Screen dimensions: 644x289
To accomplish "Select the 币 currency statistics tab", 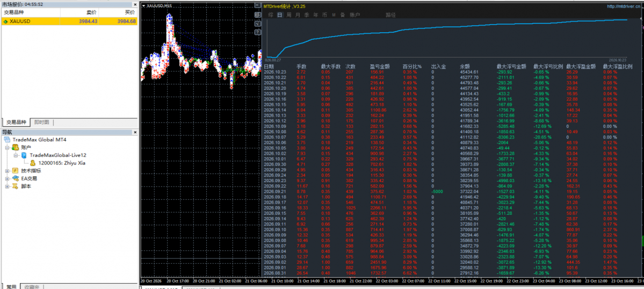I will click(324, 15).
